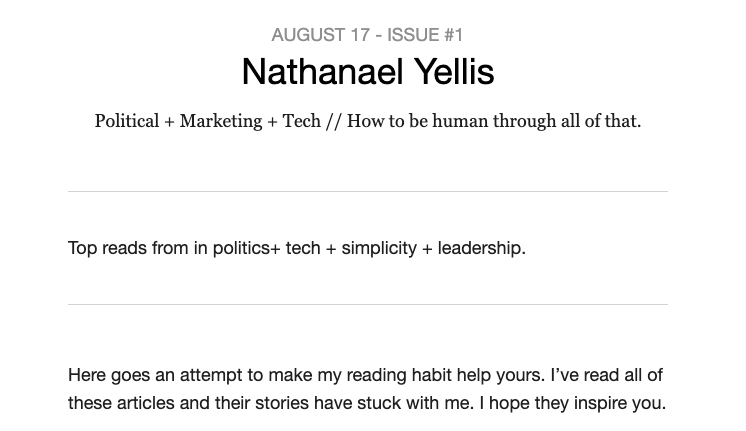Open the Nathanael Yellis newsletter title link
This screenshot has height=431, width=746.
[x=368, y=72]
